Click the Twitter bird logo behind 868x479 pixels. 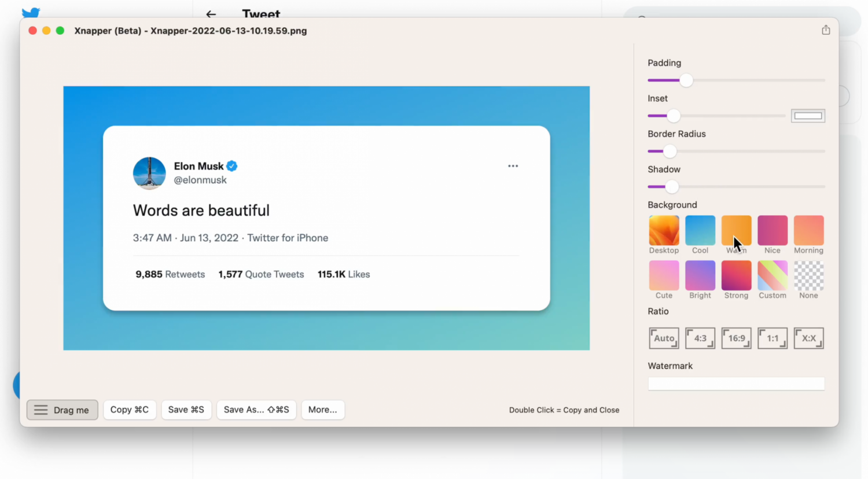click(x=31, y=12)
